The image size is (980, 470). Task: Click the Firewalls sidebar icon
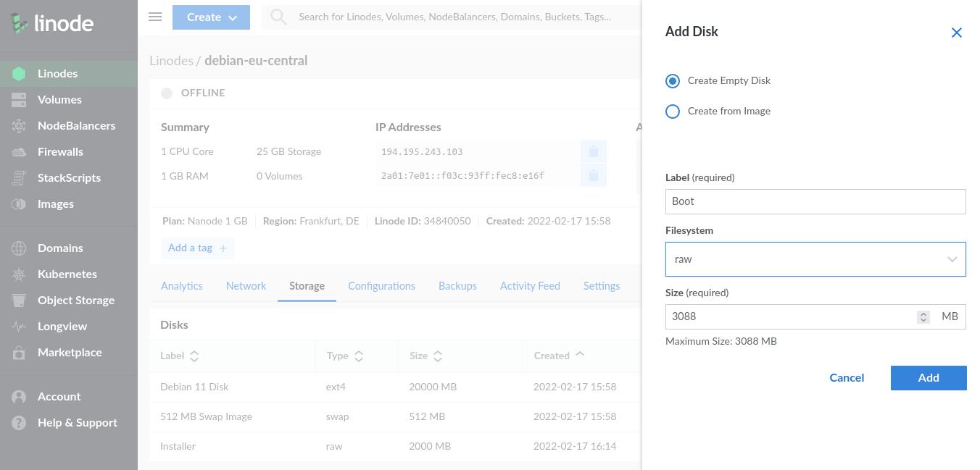click(19, 152)
